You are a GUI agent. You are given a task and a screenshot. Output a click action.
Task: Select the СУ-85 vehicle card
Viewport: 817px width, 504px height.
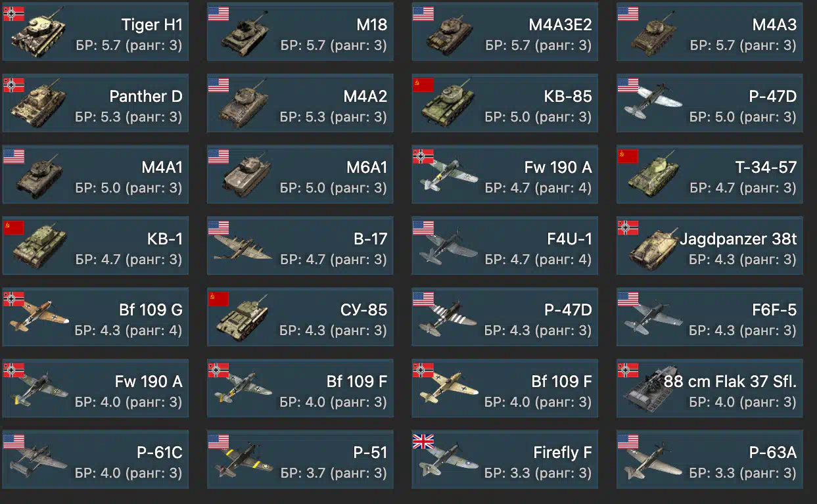[x=300, y=317]
